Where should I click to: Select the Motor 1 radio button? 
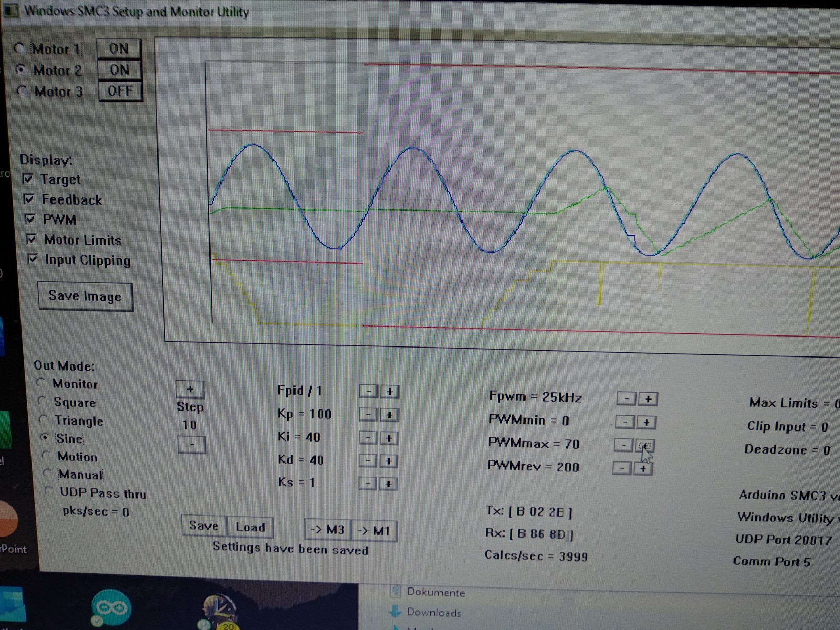click(19, 49)
